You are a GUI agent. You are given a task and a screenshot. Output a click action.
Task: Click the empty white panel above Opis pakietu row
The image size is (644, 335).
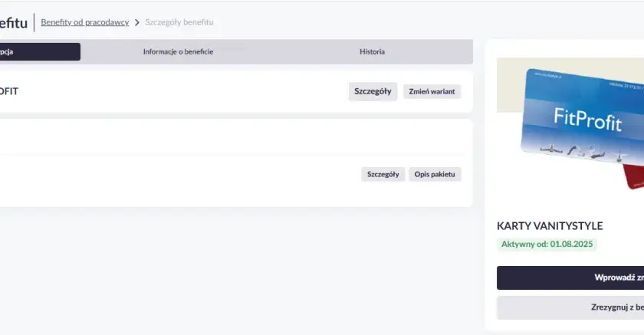pyautogui.click(x=236, y=137)
